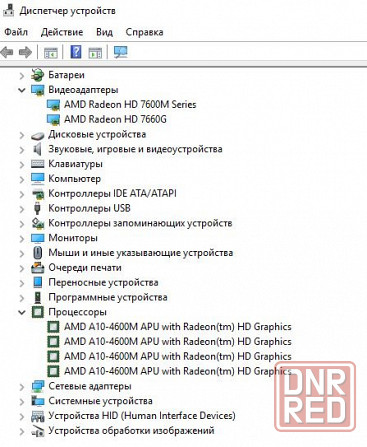Click the Дисковые устройства disk drive icon
The height and width of the screenshot is (447, 367).
pos(37,135)
